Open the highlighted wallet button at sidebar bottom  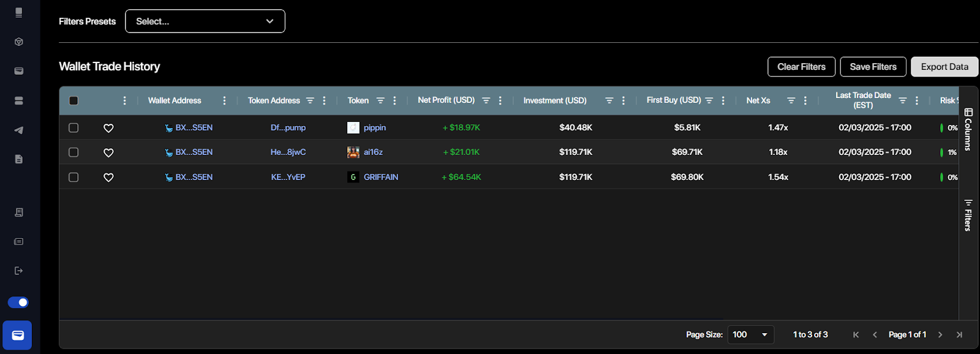tap(17, 335)
